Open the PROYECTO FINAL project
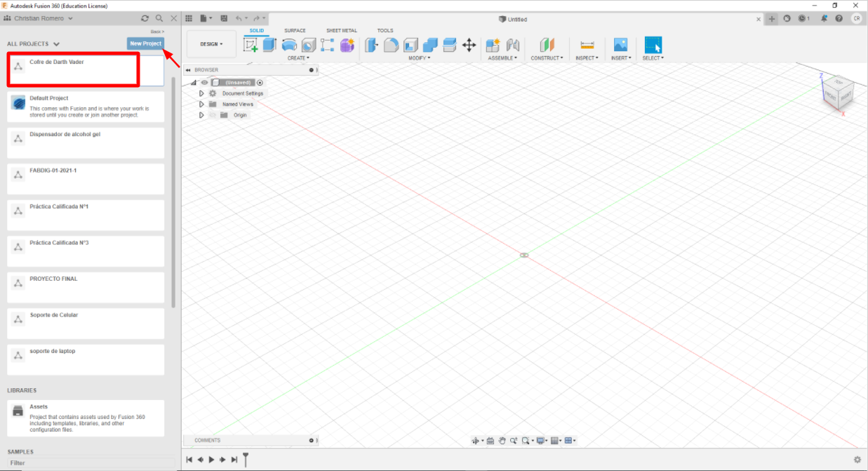This screenshot has width=868, height=471. [x=86, y=287]
